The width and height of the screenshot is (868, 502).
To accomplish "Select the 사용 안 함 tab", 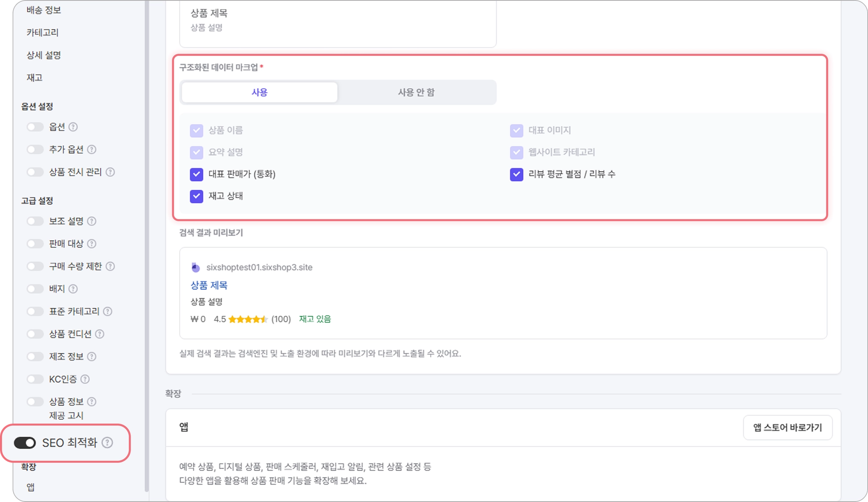I will click(416, 92).
